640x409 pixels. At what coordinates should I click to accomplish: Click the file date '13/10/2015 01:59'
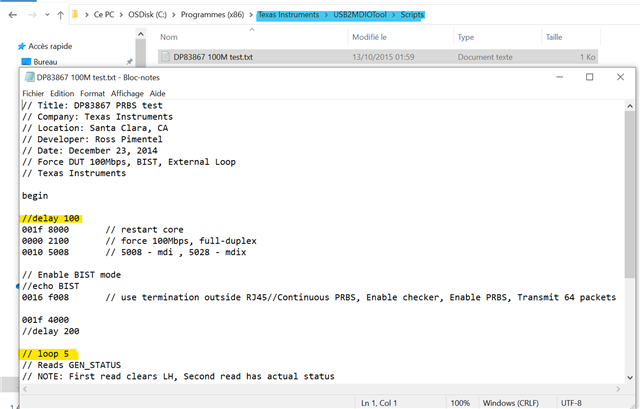(x=383, y=57)
